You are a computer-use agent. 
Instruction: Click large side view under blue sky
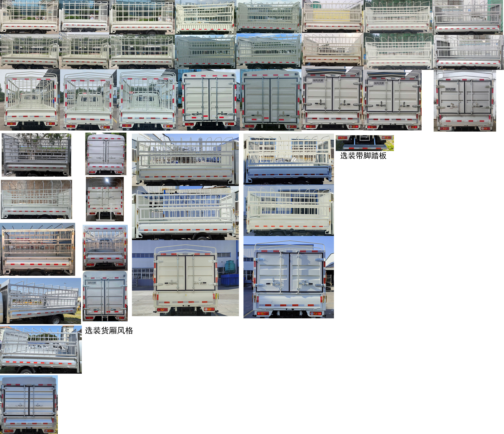coord(185,159)
